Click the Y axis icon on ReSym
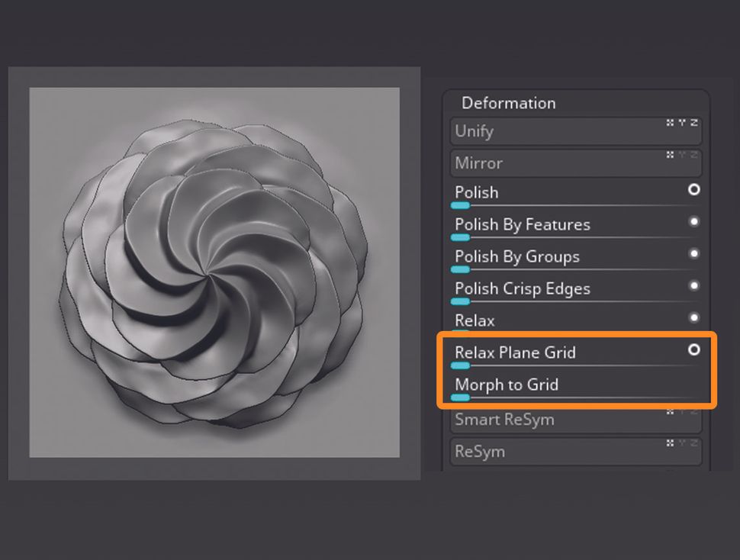Screen dimensions: 740x560 coord(684,445)
